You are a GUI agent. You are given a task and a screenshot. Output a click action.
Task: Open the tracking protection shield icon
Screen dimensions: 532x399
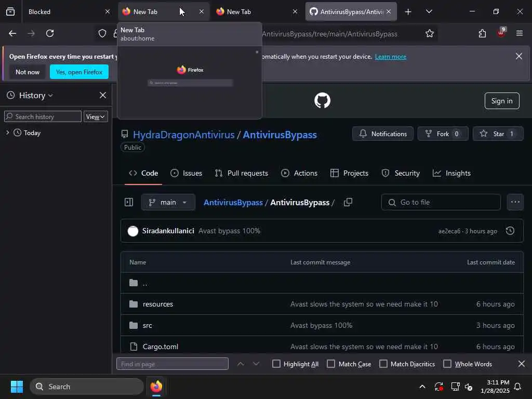[102, 33]
